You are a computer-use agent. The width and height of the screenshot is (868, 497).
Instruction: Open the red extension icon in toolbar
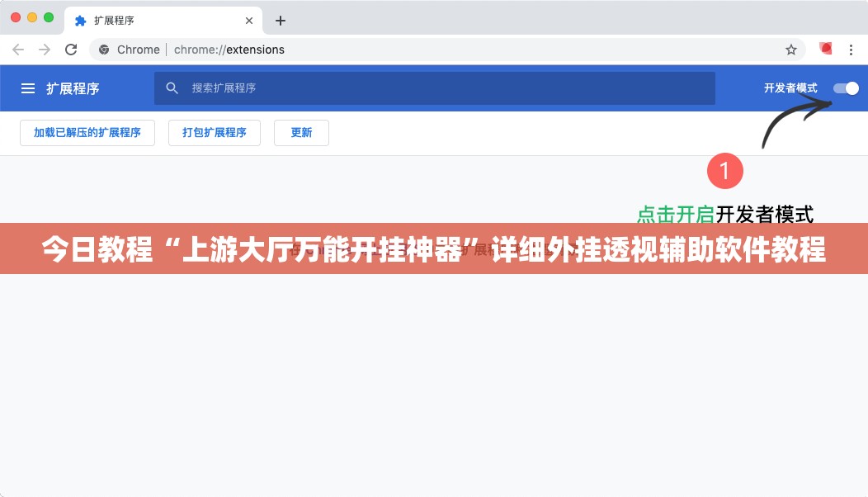tap(826, 49)
